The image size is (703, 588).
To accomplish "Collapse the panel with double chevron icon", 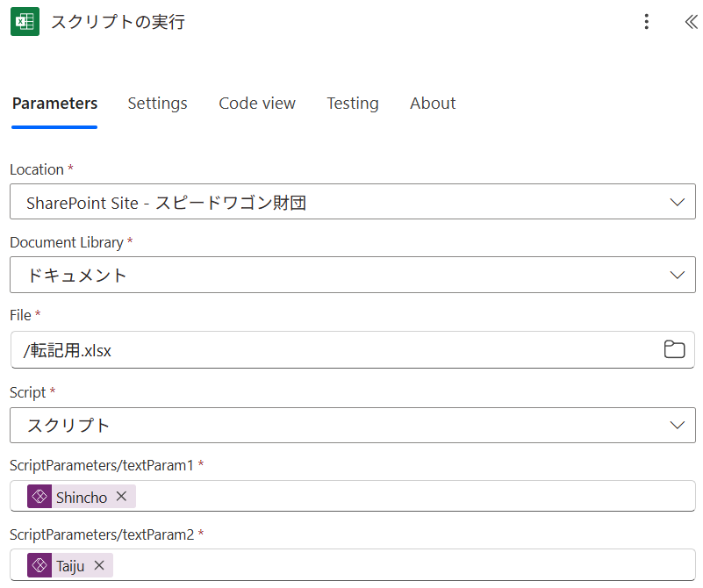I will [691, 22].
